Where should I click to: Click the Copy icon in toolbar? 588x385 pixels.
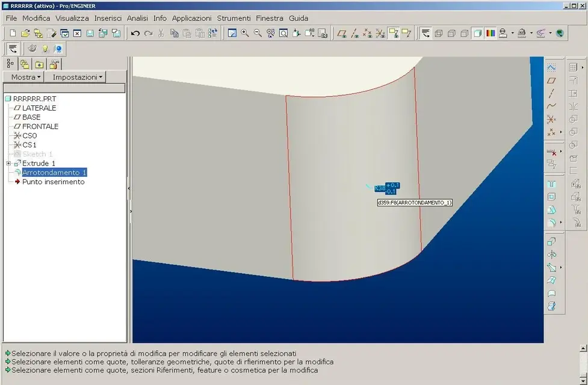(175, 33)
